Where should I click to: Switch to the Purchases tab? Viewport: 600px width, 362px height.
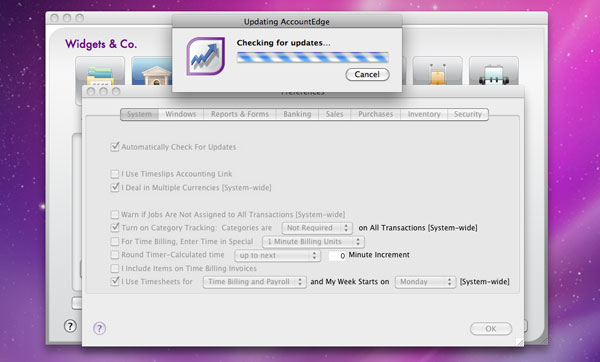point(375,114)
